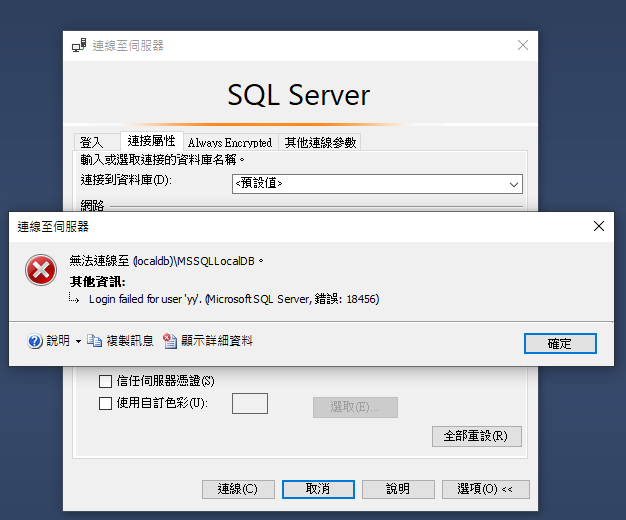This screenshot has width=626, height=520.
Task: Close the error message dialog with X
Action: click(598, 226)
